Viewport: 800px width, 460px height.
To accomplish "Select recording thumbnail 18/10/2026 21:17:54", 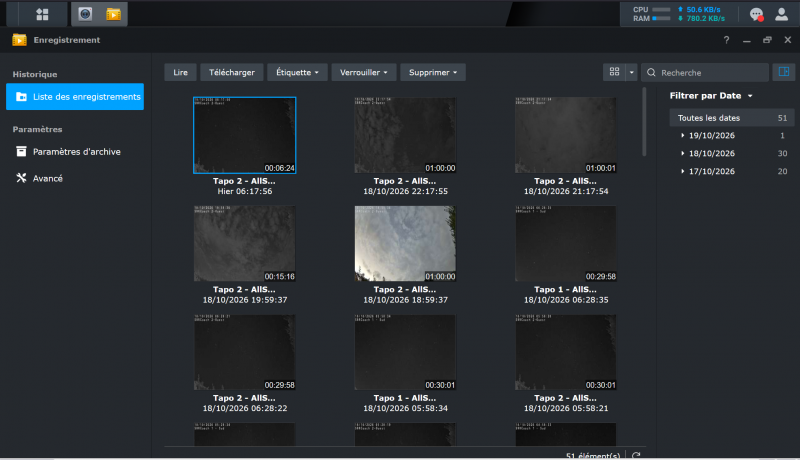I will click(x=566, y=135).
